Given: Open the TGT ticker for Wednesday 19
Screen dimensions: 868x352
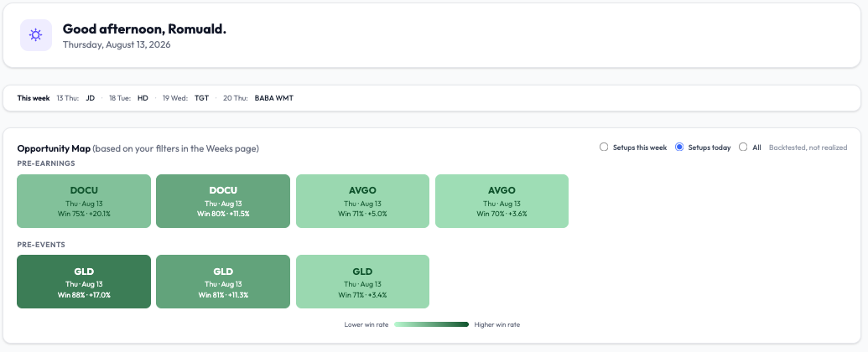Looking at the screenshot, I should 201,98.
